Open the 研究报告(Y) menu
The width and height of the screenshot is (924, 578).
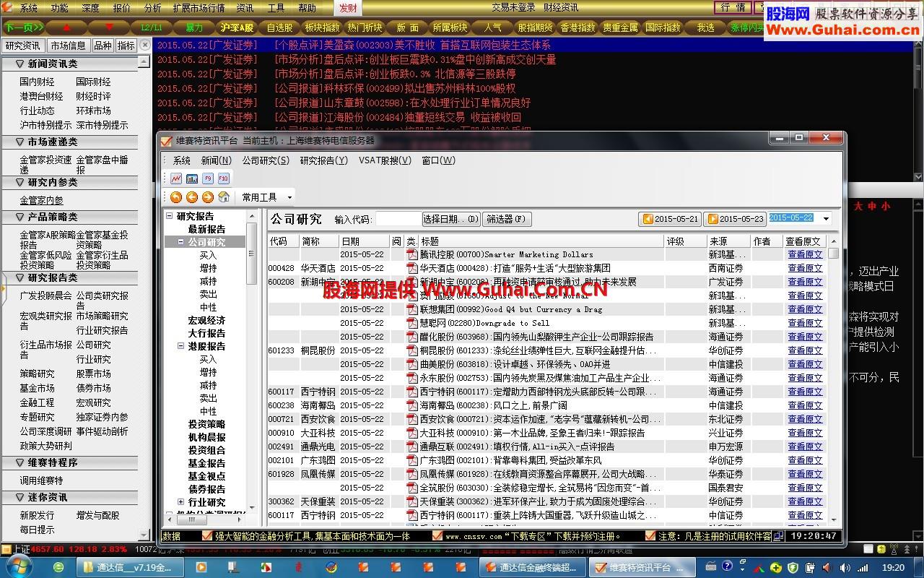[324, 160]
